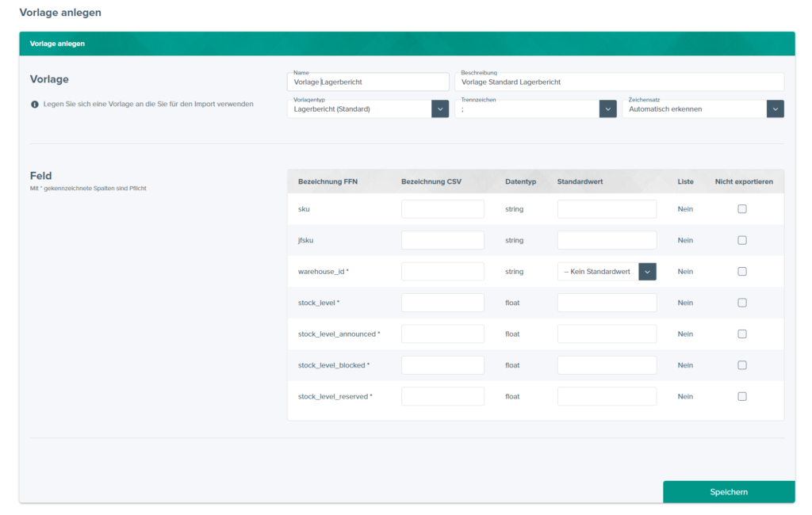Open the Zeichensatz dropdown
This screenshot has width=812, height=515.
775,109
